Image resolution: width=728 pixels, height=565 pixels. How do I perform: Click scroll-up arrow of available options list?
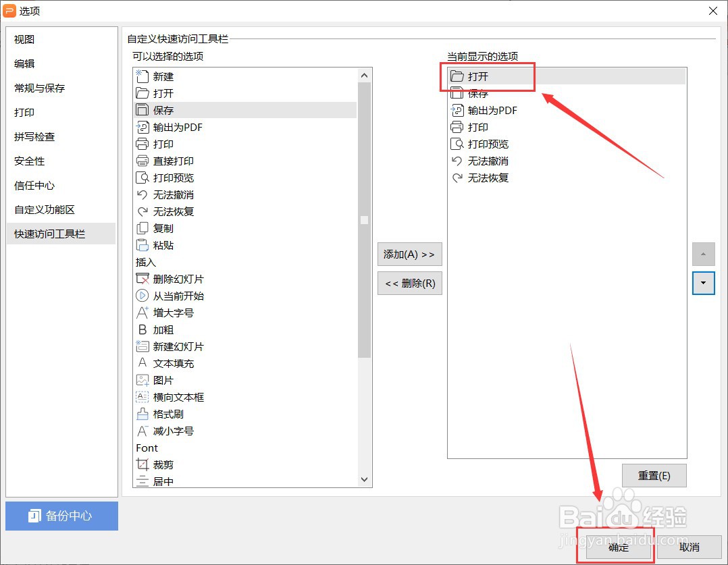(365, 75)
